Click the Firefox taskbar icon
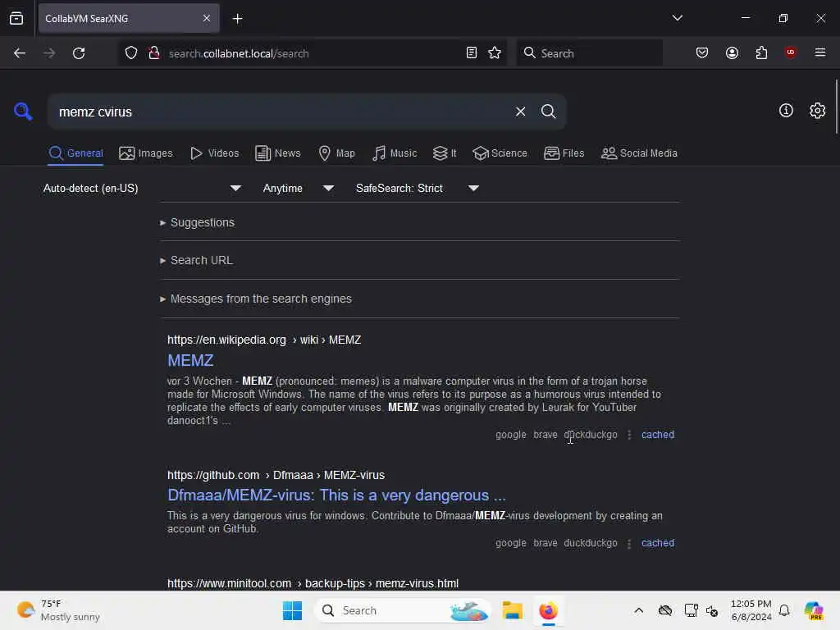 tap(548, 610)
